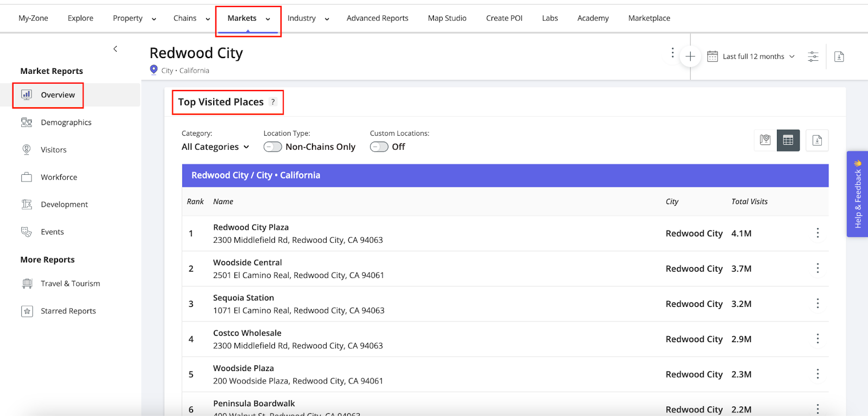Click the Name column header

pyautogui.click(x=223, y=201)
